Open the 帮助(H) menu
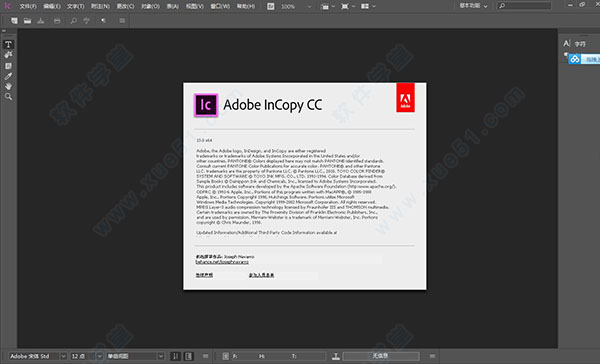 (x=246, y=7)
